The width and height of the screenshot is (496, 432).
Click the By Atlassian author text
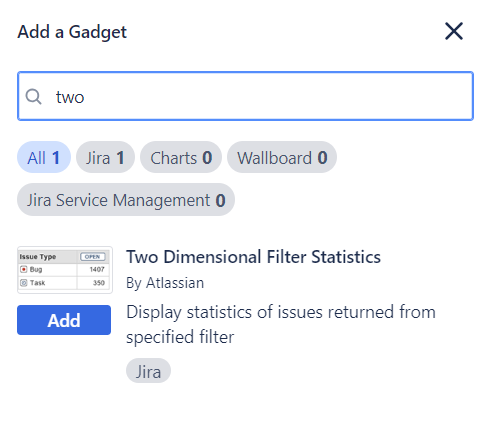(x=165, y=283)
